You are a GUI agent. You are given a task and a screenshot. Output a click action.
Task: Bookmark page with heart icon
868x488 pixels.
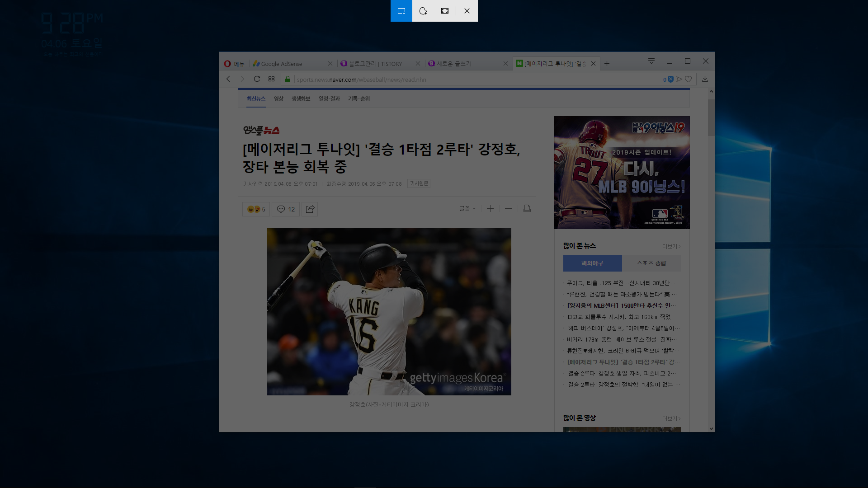688,79
